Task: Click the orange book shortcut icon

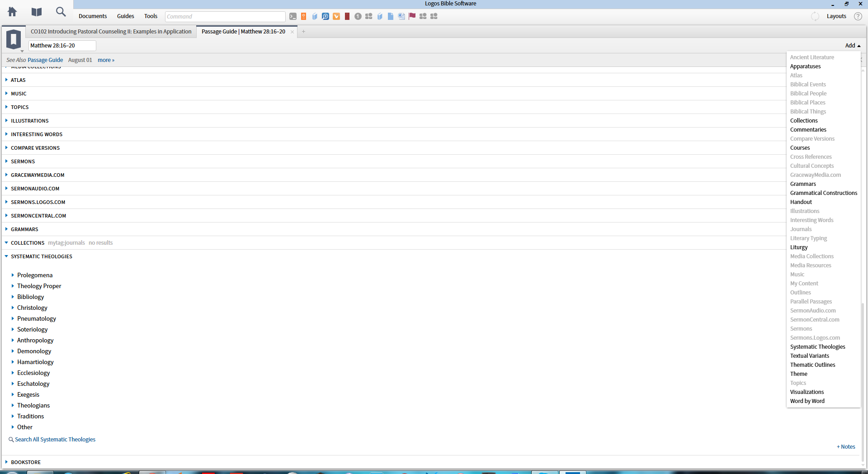Action: 304,16
